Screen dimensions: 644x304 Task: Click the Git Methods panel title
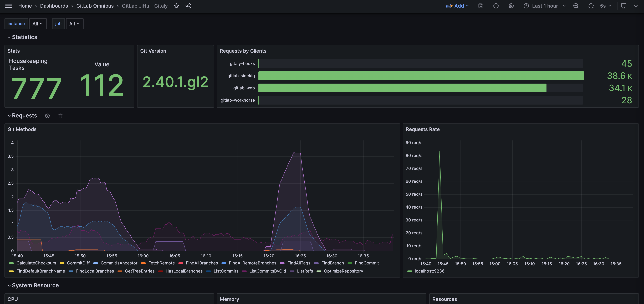(x=22, y=129)
